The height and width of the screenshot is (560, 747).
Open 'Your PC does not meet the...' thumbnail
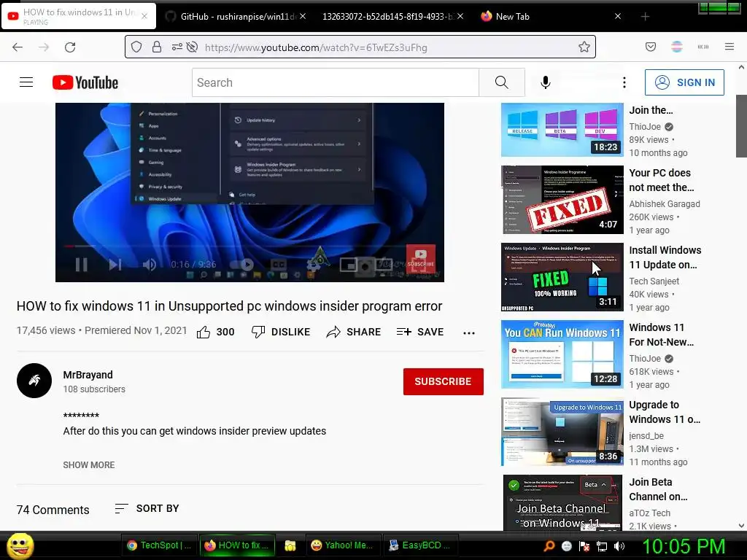(562, 200)
